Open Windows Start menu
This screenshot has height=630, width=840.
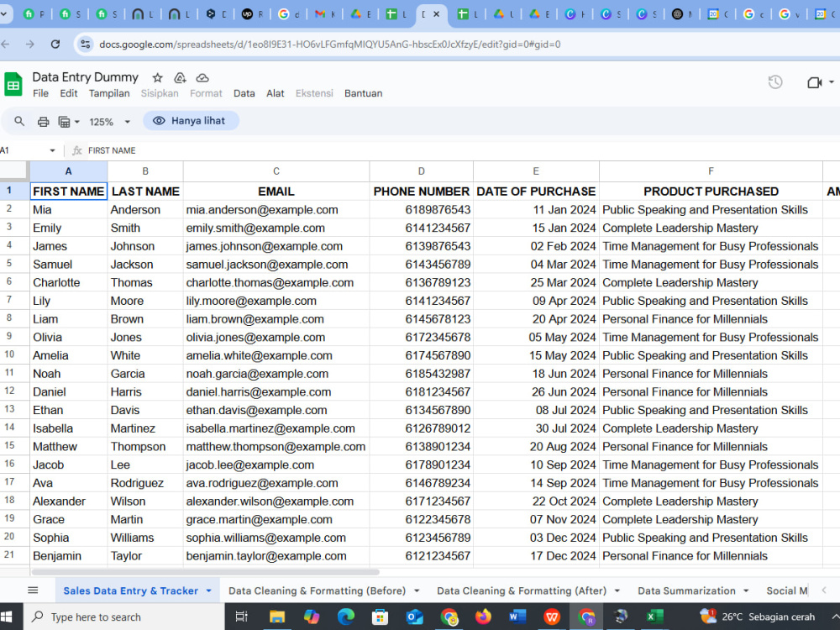click(x=8, y=617)
